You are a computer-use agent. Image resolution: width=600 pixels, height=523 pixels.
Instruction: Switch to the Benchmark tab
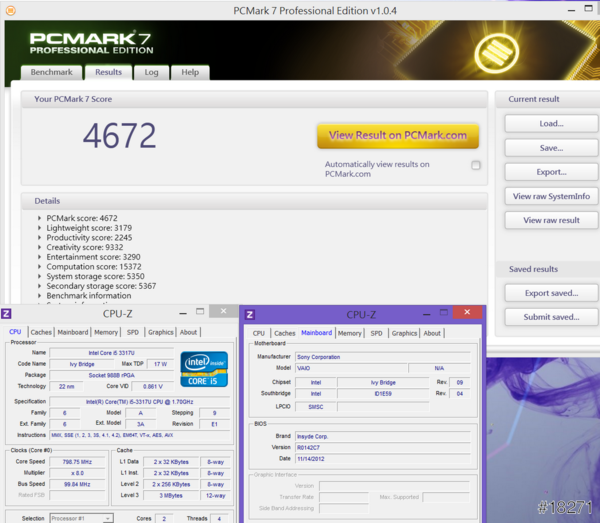[x=51, y=72]
